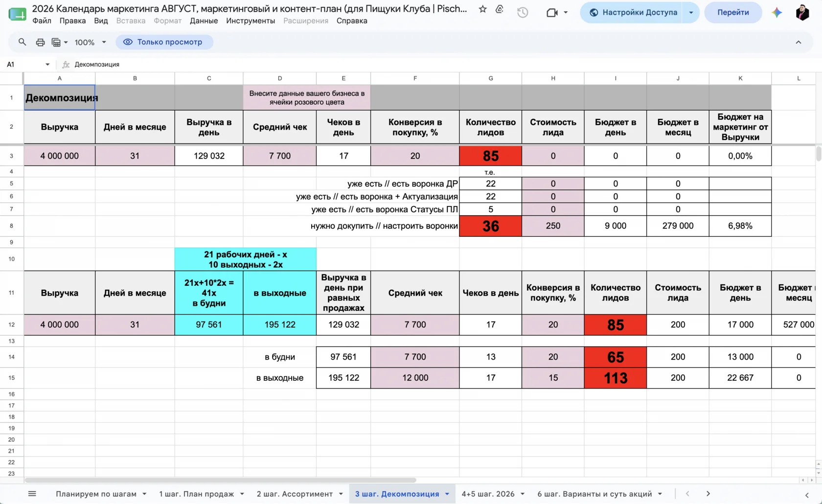
Task: Click the formula bar with Декомпозиция
Action: tap(440, 64)
